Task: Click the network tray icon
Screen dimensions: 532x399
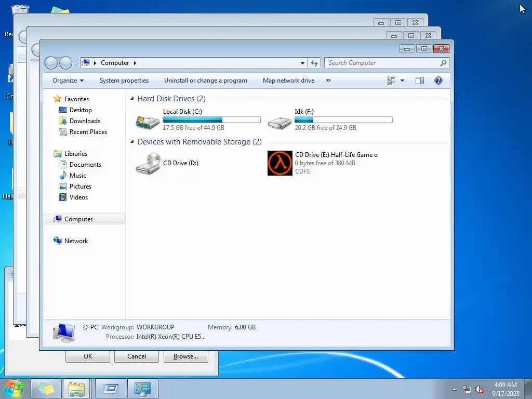Action: 467,390
